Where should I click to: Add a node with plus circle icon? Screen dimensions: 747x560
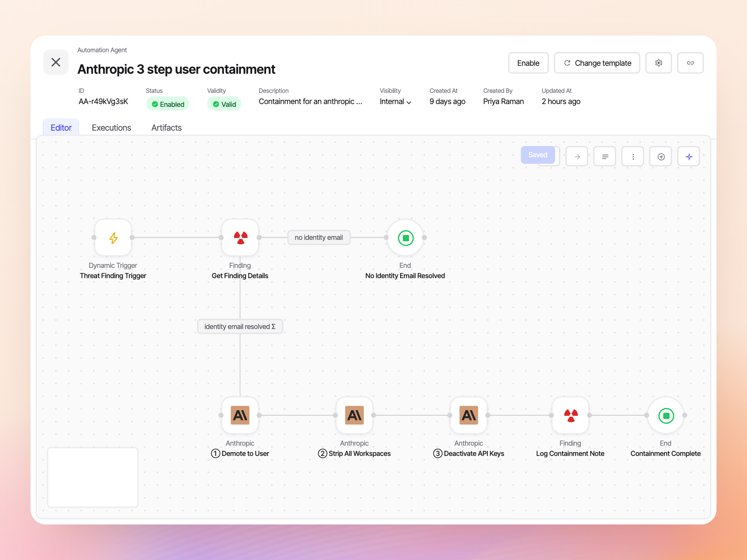tap(661, 157)
